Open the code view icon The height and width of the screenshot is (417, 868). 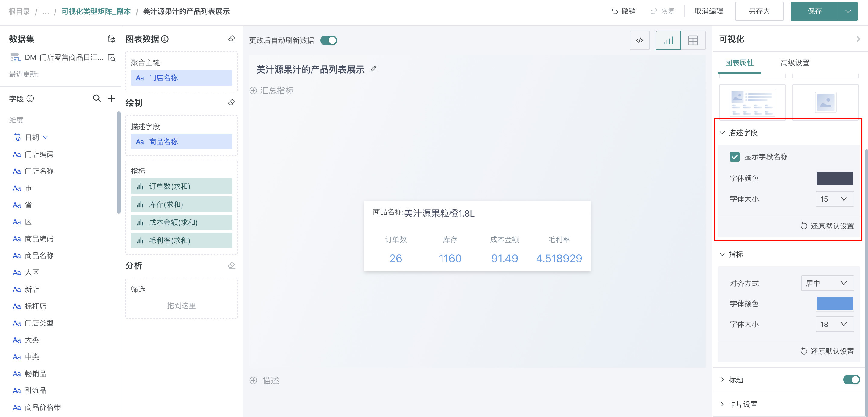(x=639, y=40)
